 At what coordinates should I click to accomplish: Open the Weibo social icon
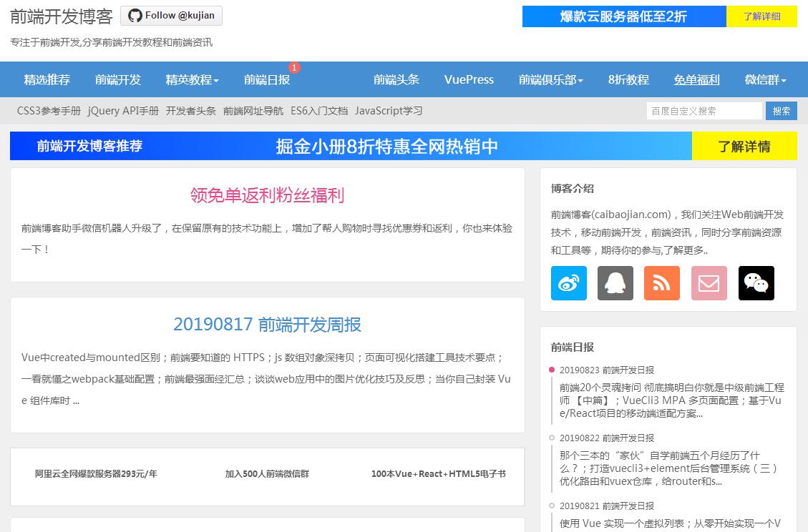point(568,283)
